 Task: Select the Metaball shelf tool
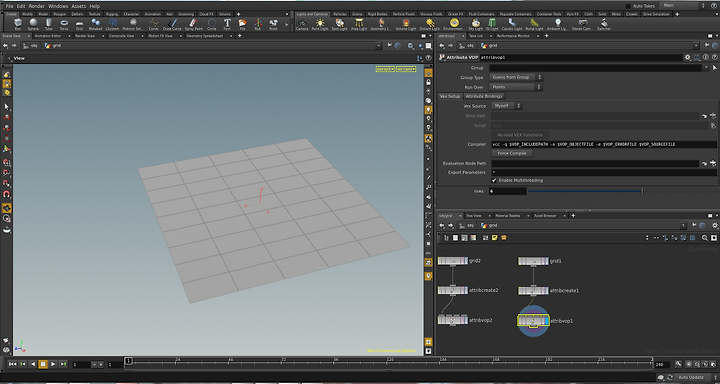tap(96, 24)
